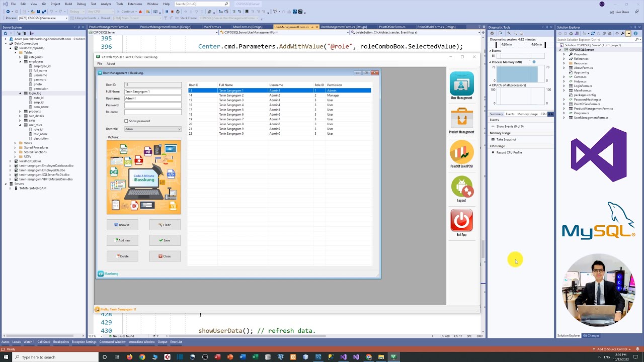The height and width of the screenshot is (362, 644).
Task: Open the User role combo box
Action: (x=153, y=129)
